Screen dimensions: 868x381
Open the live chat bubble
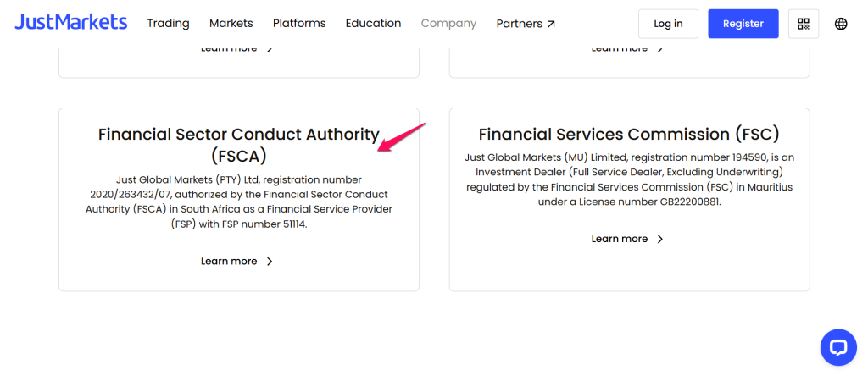coord(838,347)
